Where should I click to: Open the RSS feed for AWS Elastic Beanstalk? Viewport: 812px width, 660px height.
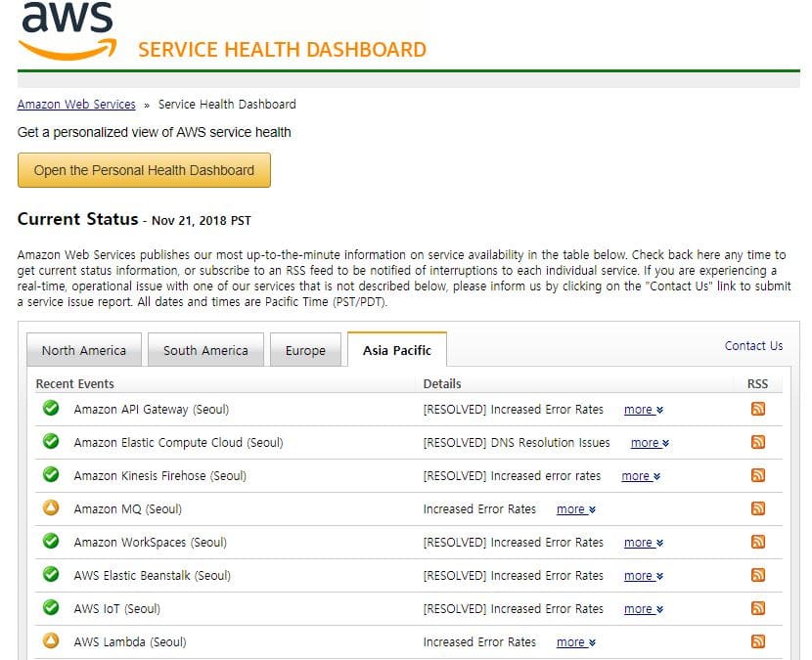[757, 575]
